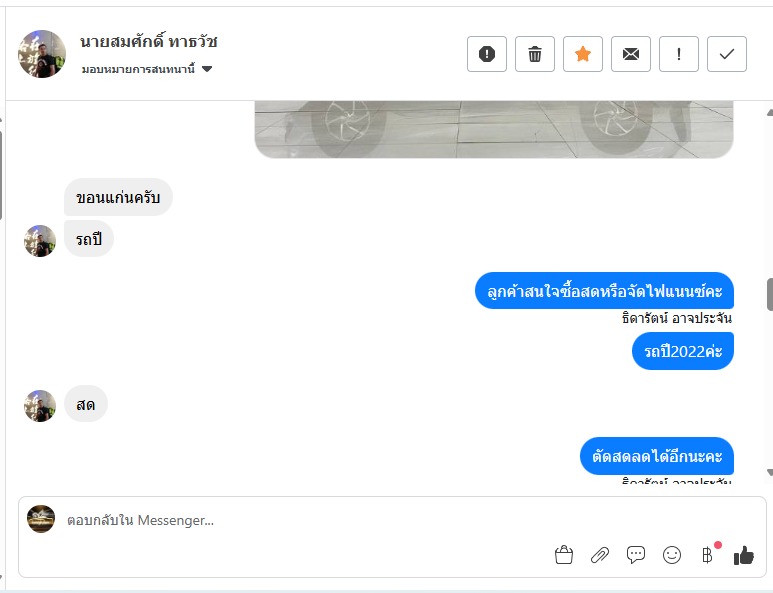
Task: Click the chat scrollbar thumb
Action: coord(769,294)
